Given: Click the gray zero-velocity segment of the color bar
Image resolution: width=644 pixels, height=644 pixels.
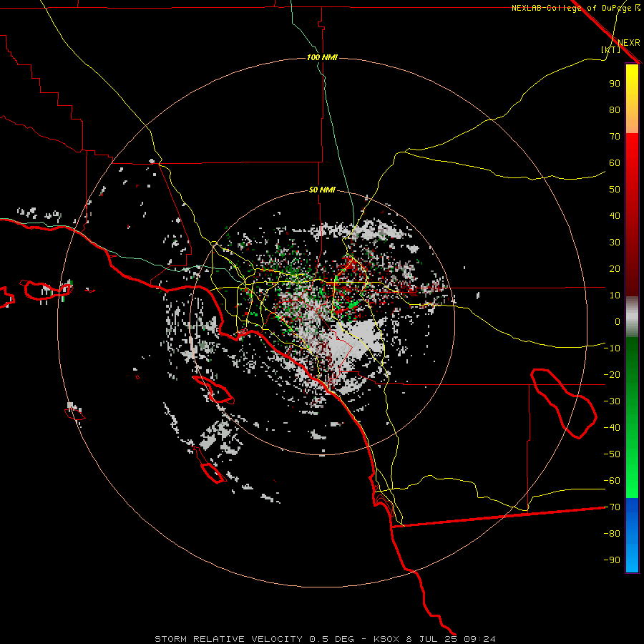Looking at the screenshot, I should 632,317.
